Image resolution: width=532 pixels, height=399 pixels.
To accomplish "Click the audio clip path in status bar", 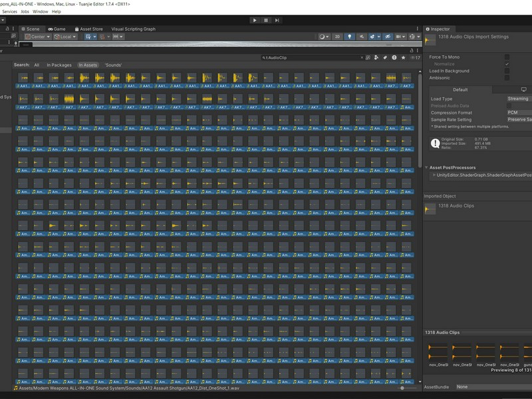I will [x=128, y=388].
